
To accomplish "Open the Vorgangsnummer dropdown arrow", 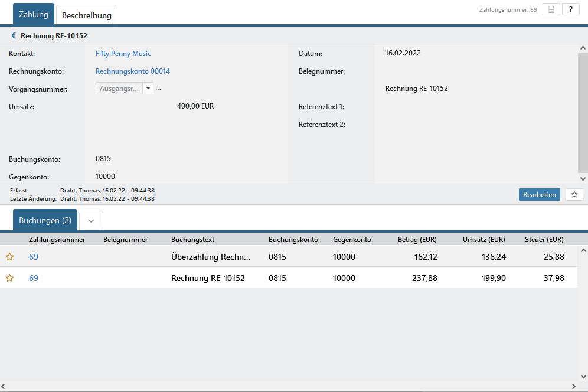I will (148, 89).
